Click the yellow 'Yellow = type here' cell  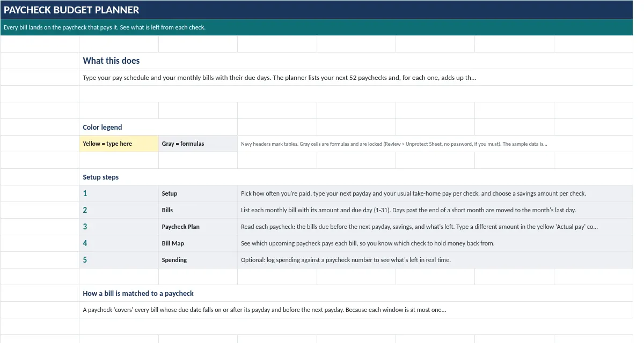click(119, 144)
